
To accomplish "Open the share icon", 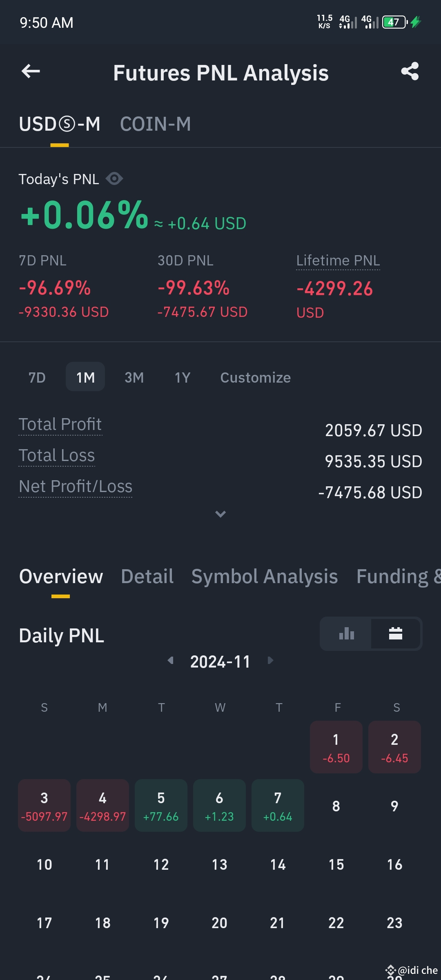I will tap(410, 71).
